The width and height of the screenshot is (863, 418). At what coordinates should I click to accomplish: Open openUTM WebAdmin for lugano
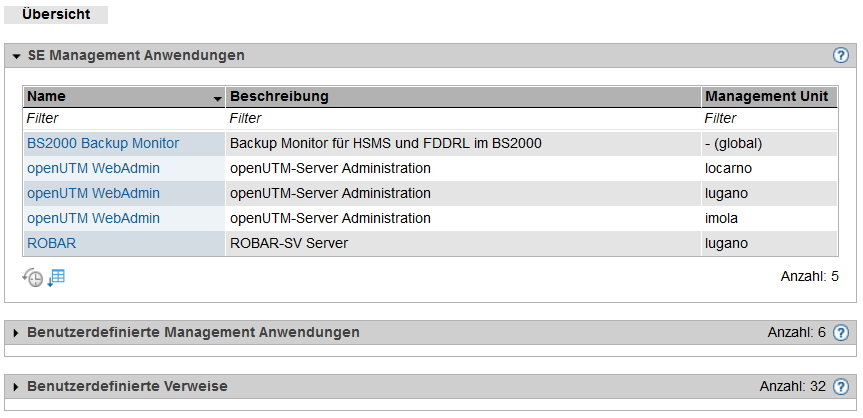coord(94,194)
